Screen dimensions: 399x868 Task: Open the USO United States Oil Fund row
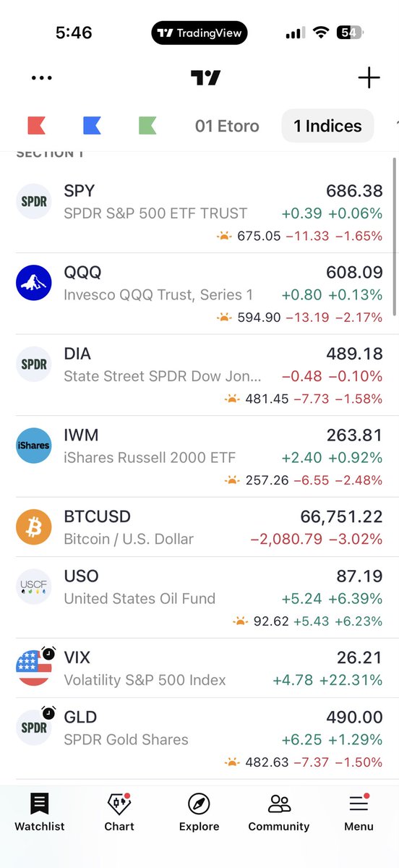(199, 597)
